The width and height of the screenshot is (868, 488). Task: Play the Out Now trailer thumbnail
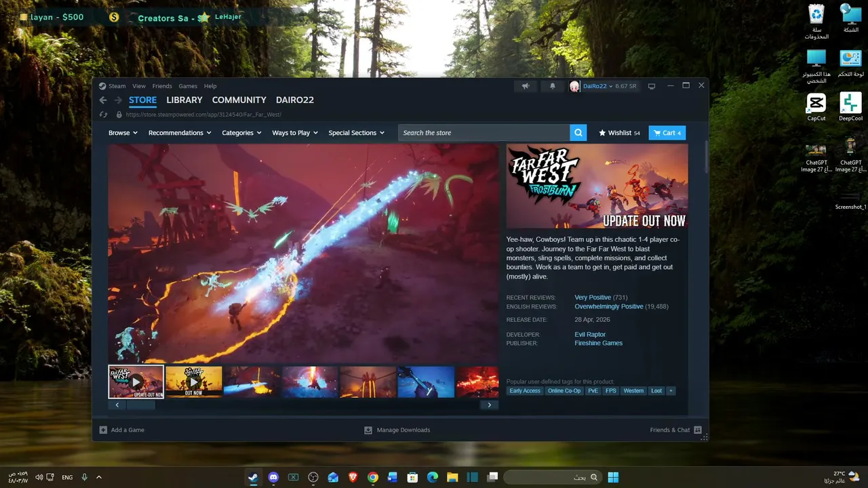(x=194, y=382)
